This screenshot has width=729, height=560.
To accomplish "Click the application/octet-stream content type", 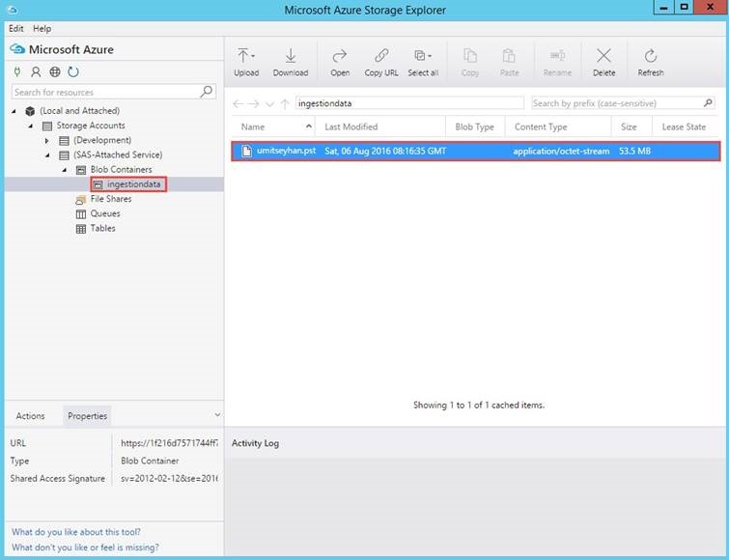I will pos(561,151).
